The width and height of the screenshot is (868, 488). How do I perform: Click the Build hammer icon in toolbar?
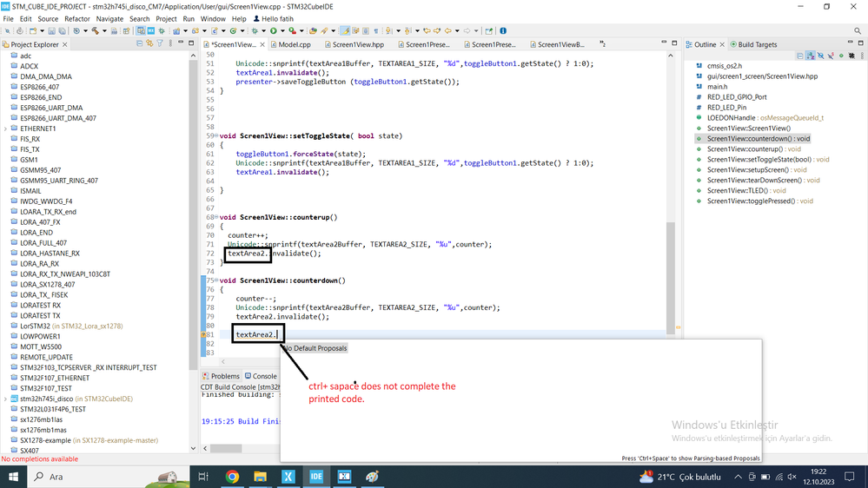click(x=96, y=31)
